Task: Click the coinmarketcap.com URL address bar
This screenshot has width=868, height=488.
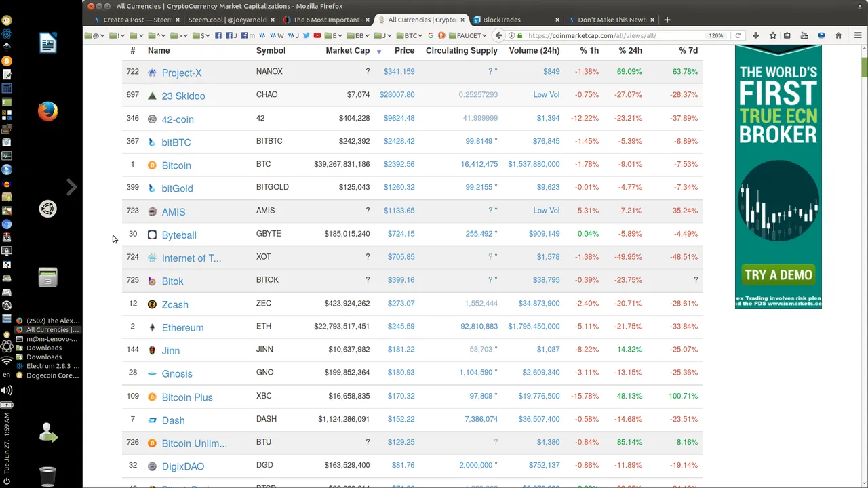Action: tap(610, 35)
